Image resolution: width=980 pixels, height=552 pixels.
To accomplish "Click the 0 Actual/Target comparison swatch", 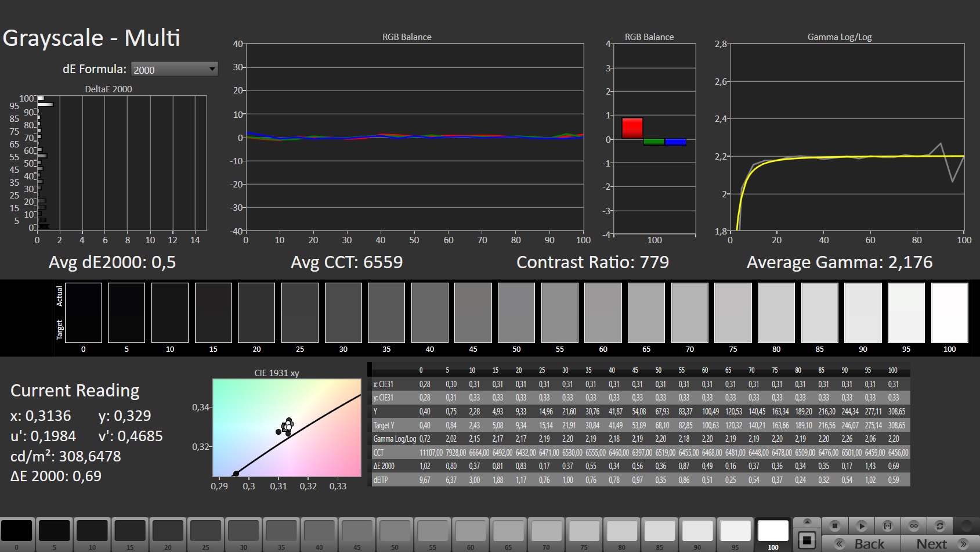I will 84,313.
